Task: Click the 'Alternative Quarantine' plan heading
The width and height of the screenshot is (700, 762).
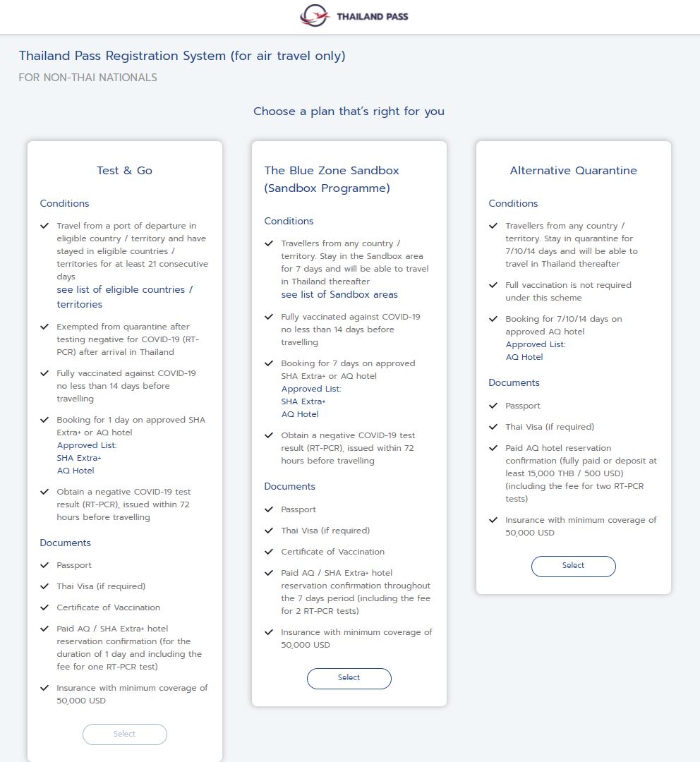Action: click(573, 171)
